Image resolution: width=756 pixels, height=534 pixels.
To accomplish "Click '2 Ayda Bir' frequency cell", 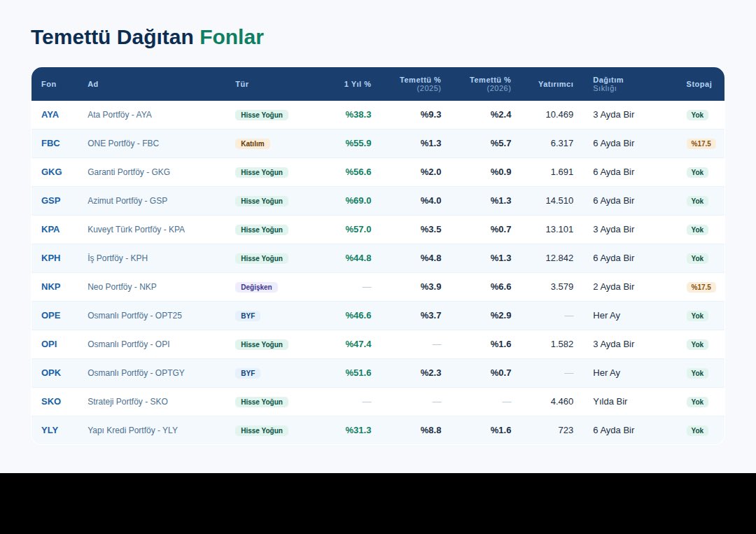I will click(614, 287).
